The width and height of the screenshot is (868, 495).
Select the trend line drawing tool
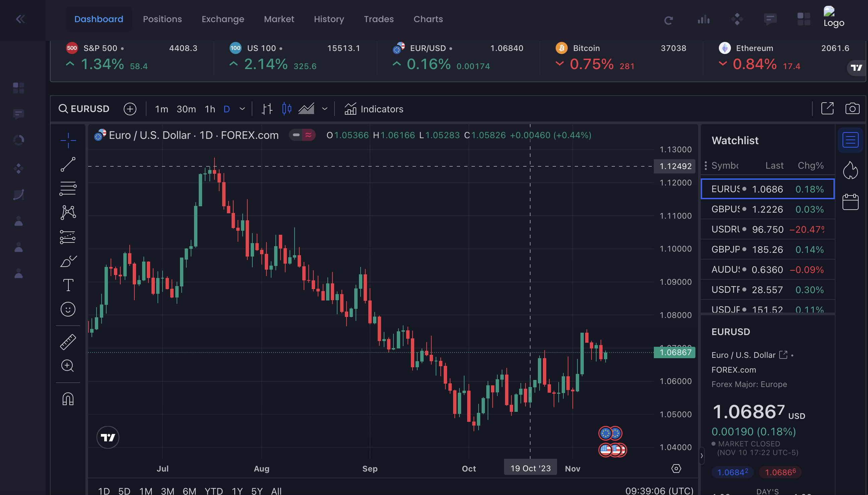coord(68,165)
